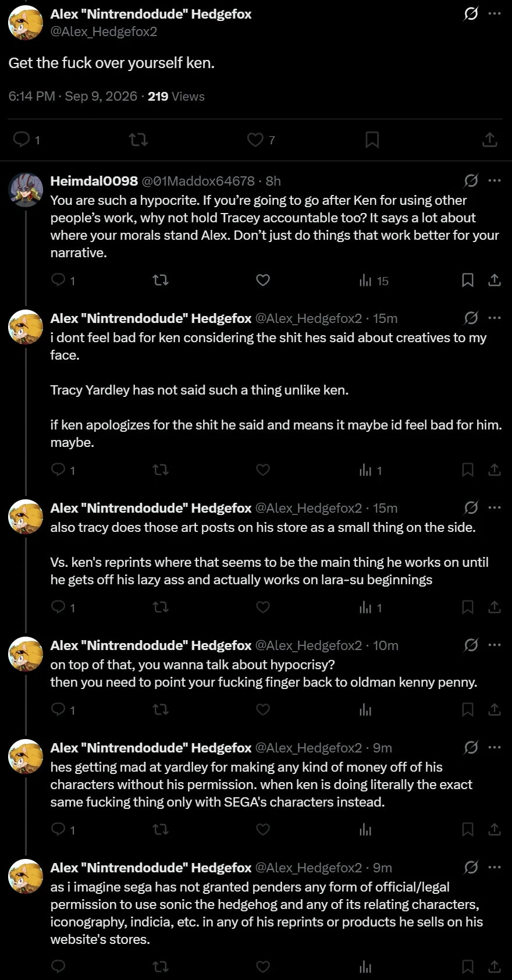The image size is (512, 980).
Task: Open Heimdal0098's profile avatar
Action: [x=26, y=190]
